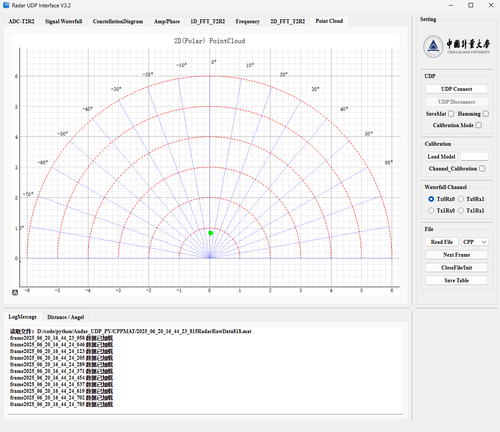Click the auto-scale 'A' plot icon
Viewport: 500px width, 432px height.
coord(15,292)
